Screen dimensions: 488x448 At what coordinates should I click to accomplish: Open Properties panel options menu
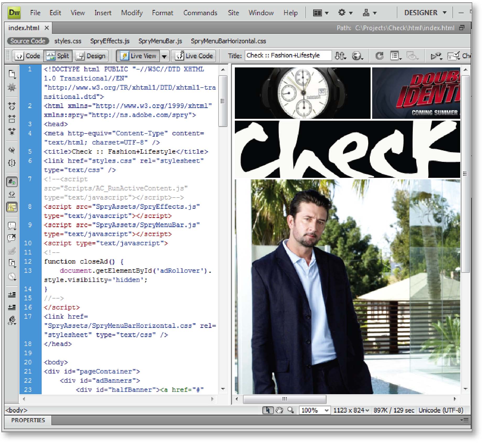click(464, 420)
